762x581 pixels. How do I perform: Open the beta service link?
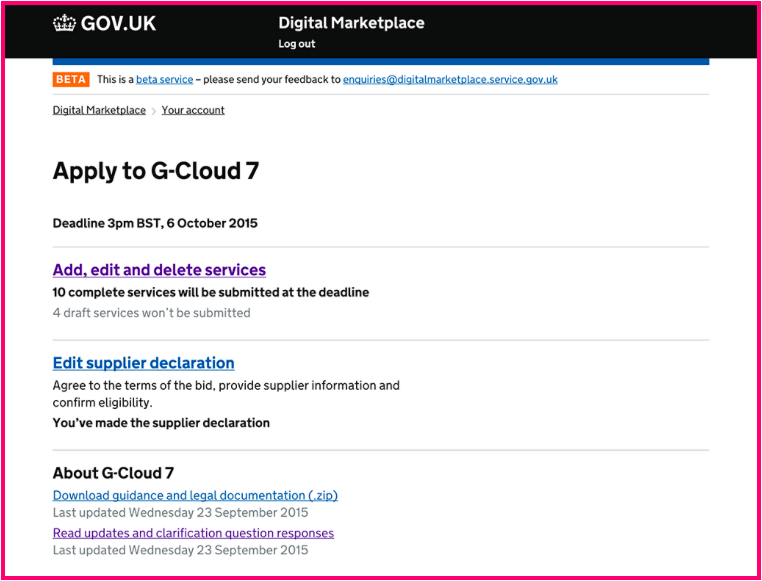click(x=164, y=80)
